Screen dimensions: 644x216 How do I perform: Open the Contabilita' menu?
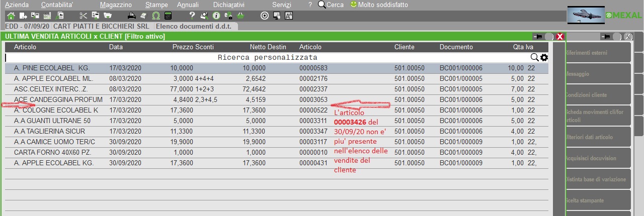click(x=57, y=5)
